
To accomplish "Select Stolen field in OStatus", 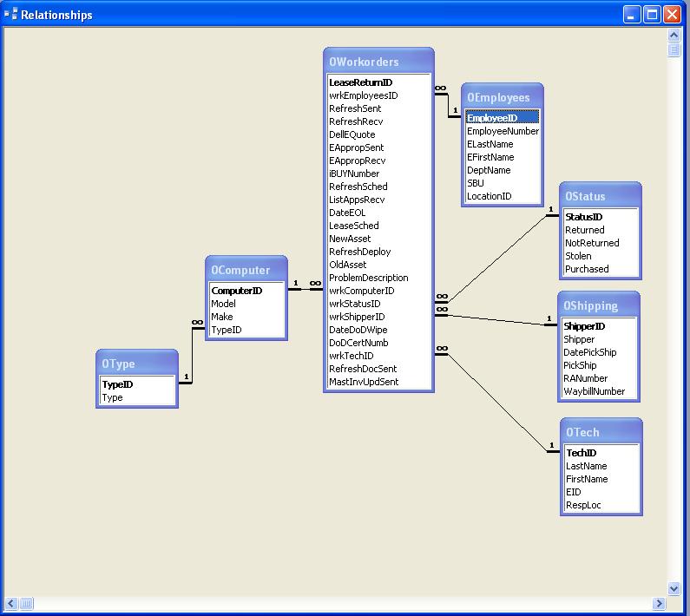I will 601,256.
